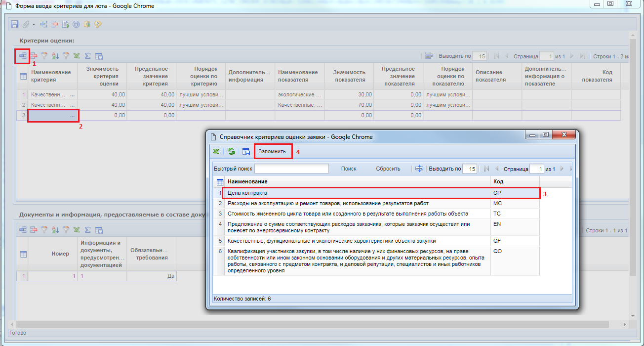Click the Сбросить button
The image size is (644, 346).
[x=388, y=169]
